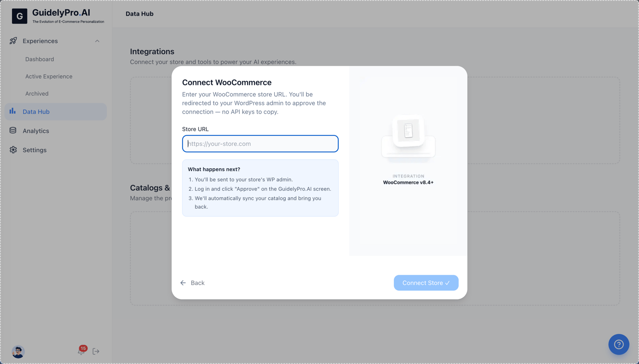
Task: Open the Dashboard menu item
Action: click(x=40, y=59)
